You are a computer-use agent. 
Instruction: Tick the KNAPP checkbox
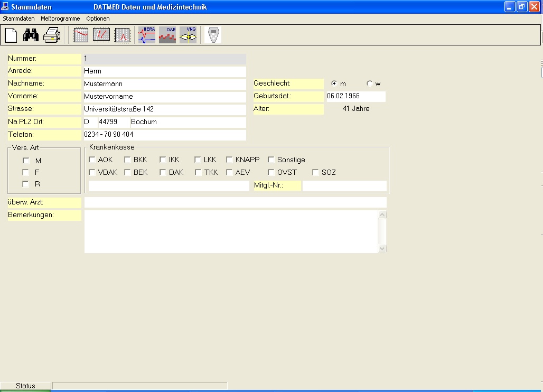229,160
